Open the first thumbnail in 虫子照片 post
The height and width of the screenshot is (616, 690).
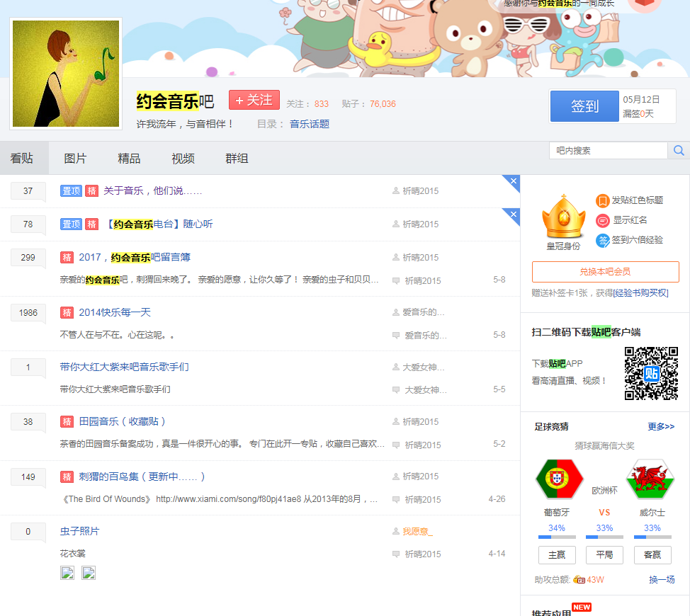pyautogui.click(x=68, y=573)
